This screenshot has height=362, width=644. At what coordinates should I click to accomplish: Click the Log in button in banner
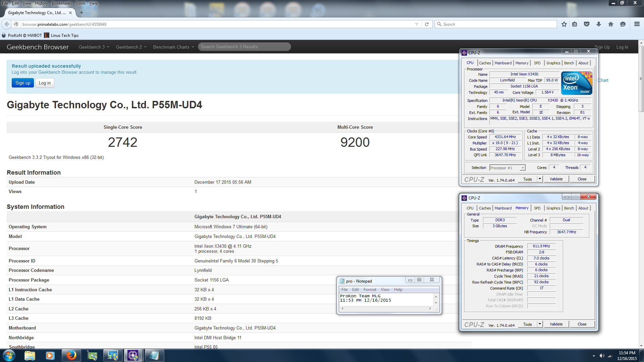point(45,83)
